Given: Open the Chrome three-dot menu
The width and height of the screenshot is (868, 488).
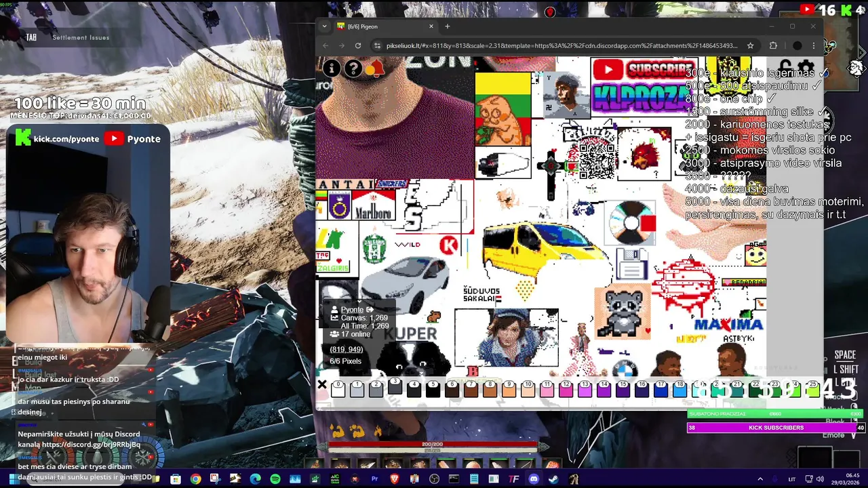Looking at the screenshot, I should pos(814,45).
